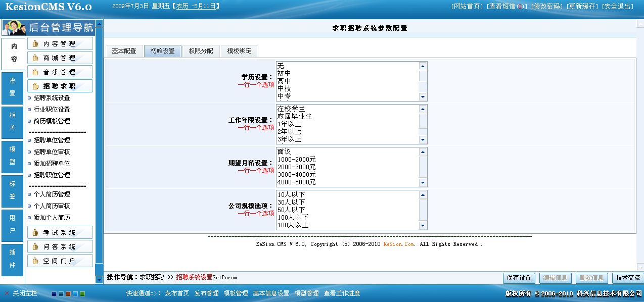Open the 考试系统 exam system icon

[35, 232]
